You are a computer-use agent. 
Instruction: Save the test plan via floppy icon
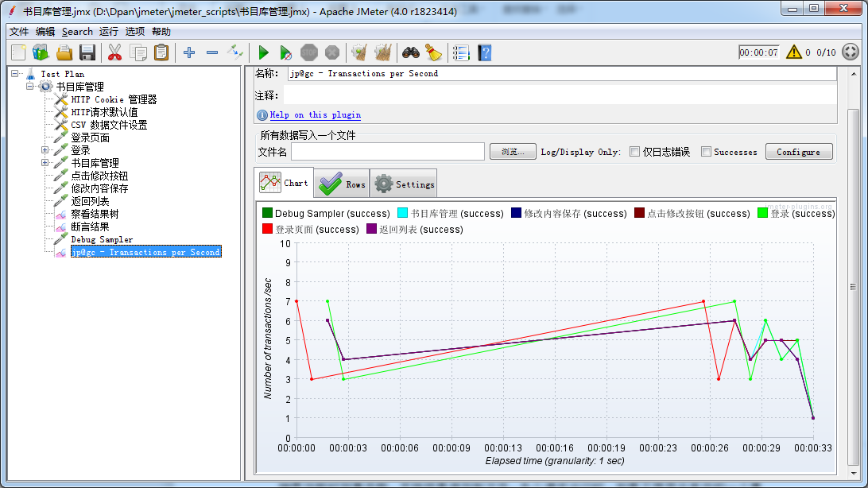point(87,52)
